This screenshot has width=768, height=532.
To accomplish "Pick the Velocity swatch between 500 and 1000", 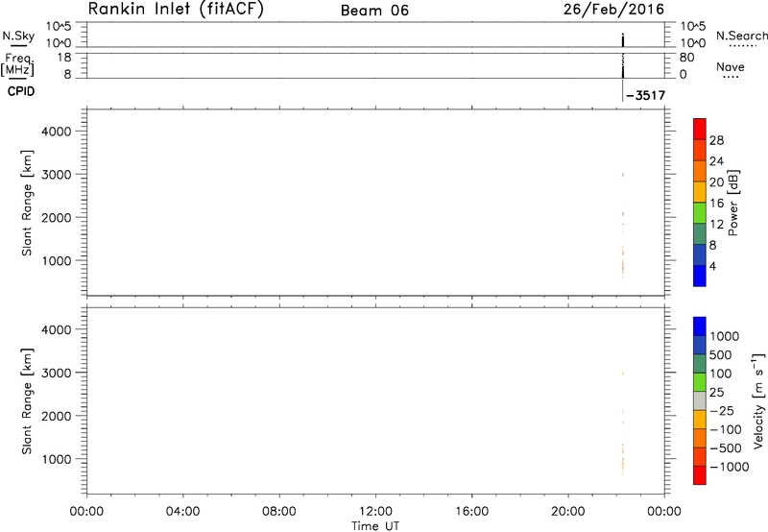I will [x=700, y=345].
